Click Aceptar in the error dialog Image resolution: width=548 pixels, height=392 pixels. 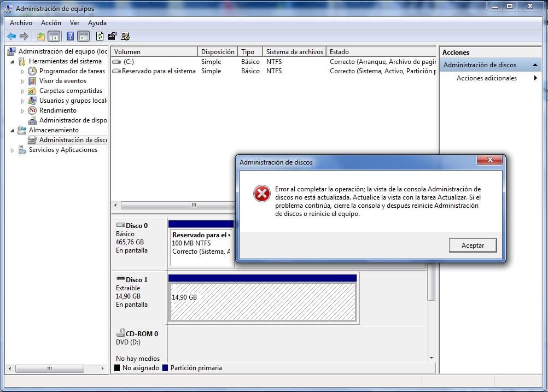[473, 245]
